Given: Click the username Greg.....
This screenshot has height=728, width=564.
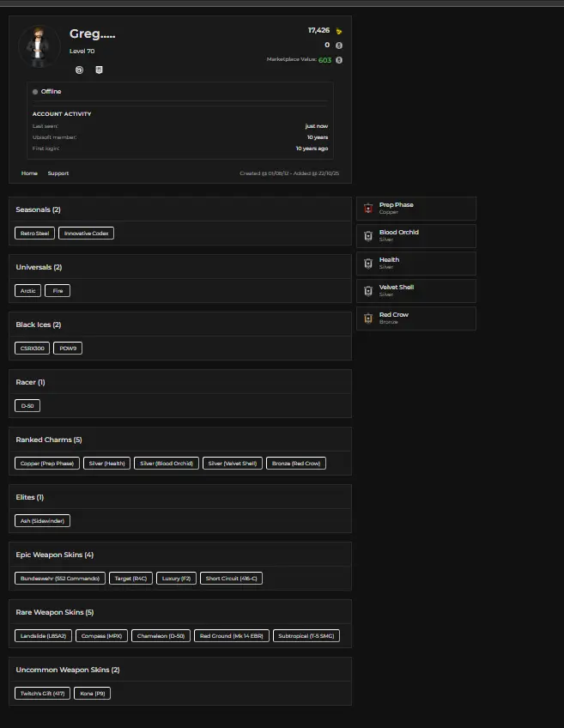Looking at the screenshot, I should pos(93,33).
